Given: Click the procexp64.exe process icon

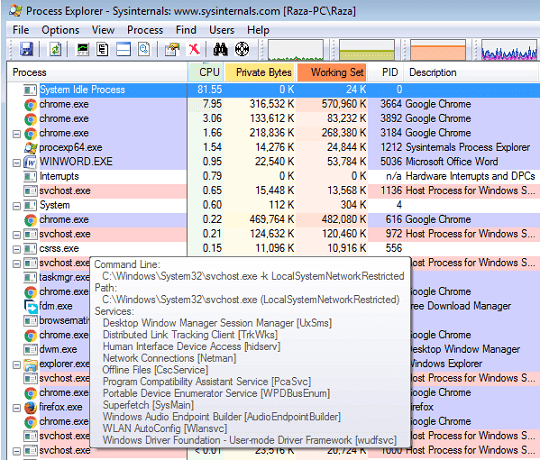Looking at the screenshot, I should pyautogui.click(x=30, y=148).
